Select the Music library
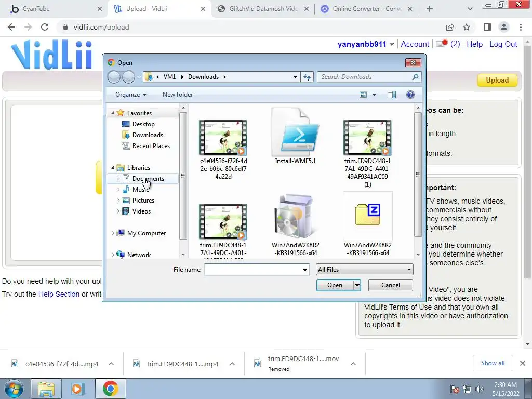 point(140,190)
